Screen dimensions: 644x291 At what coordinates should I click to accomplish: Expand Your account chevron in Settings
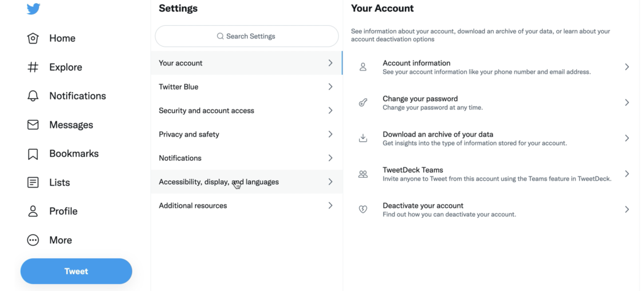click(x=330, y=63)
